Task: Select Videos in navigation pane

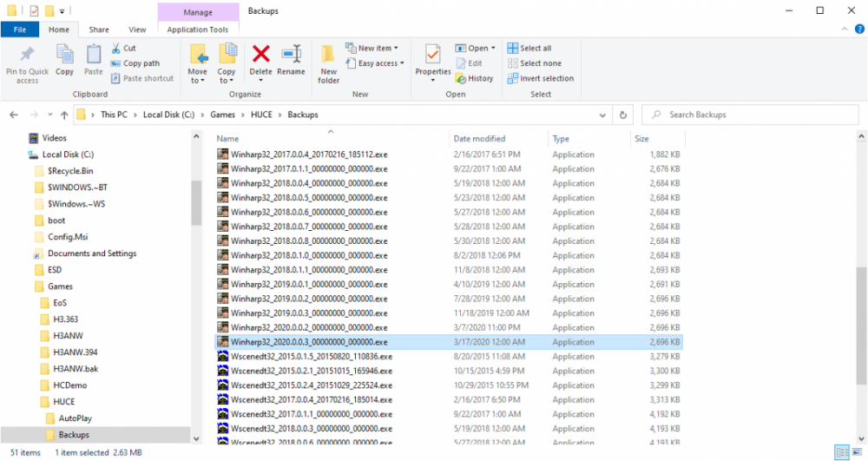Action: [54, 138]
